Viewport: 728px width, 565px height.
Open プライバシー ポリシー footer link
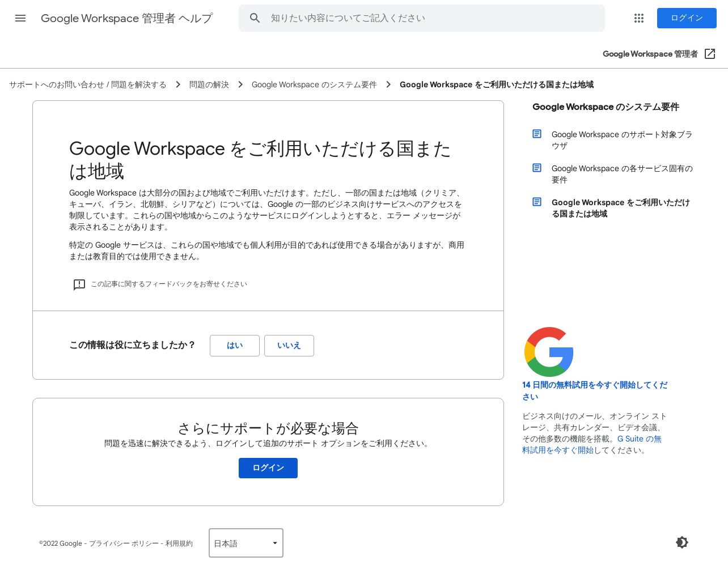coord(124,543)
